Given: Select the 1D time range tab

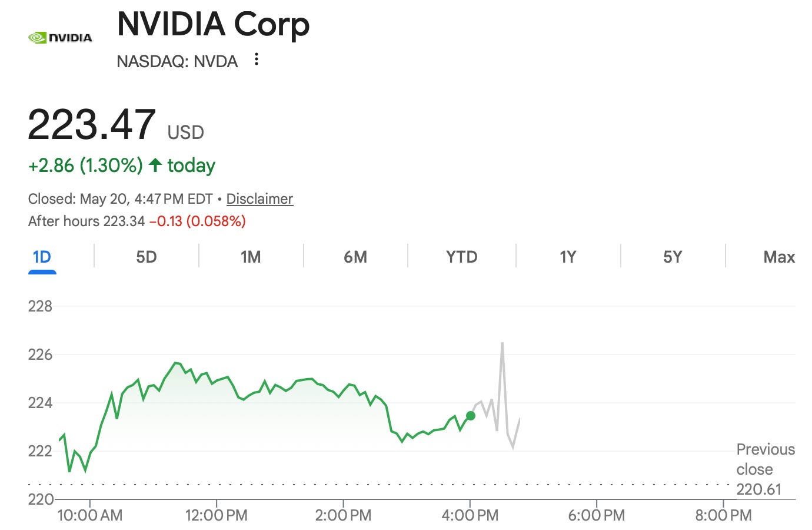Looking at the screenshot, I should 42,257.
